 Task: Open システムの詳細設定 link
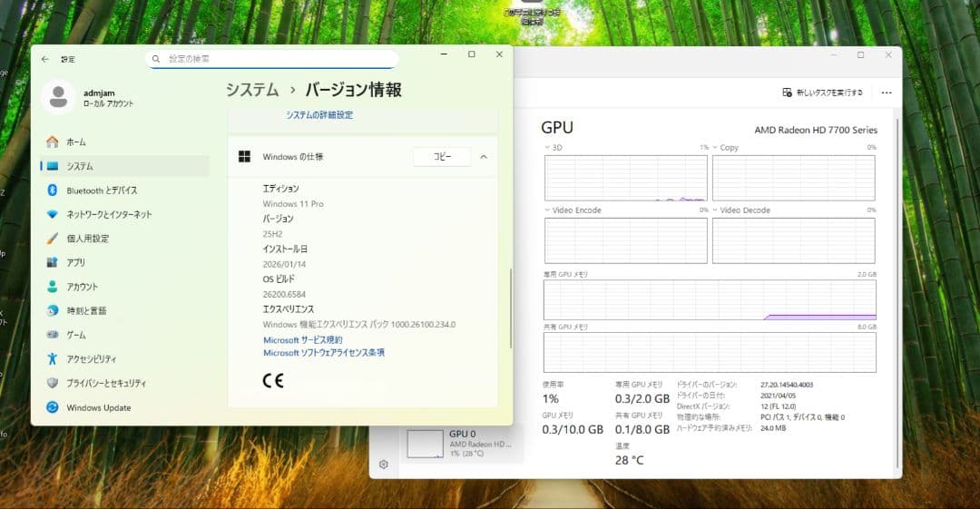(x=319, y=115)
